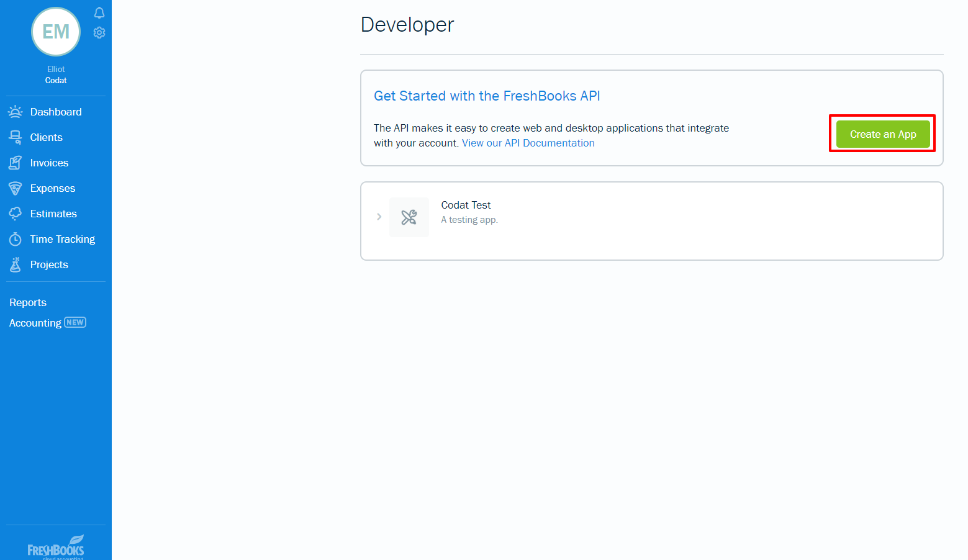Go to Dashboard in the sidebar
Screen dimensions: 968x560
point(56,112)
